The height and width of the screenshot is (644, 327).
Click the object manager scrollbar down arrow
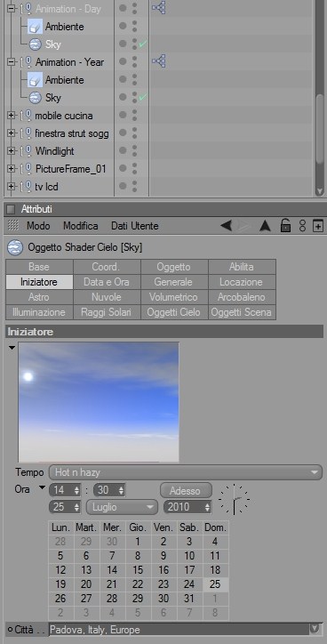(320, 191)
